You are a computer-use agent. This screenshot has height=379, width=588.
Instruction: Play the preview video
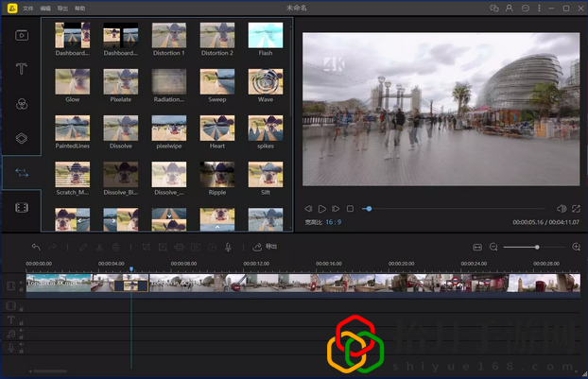point(322,209)
